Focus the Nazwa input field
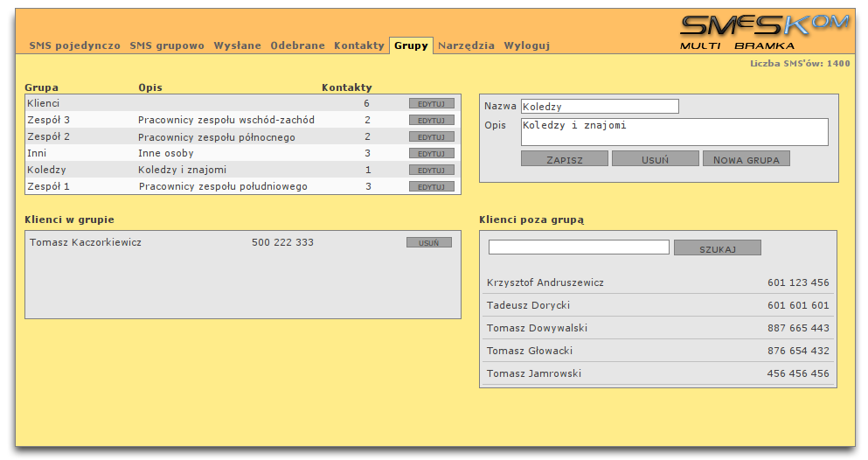868x460 pixels. click(x=599, y=107)
